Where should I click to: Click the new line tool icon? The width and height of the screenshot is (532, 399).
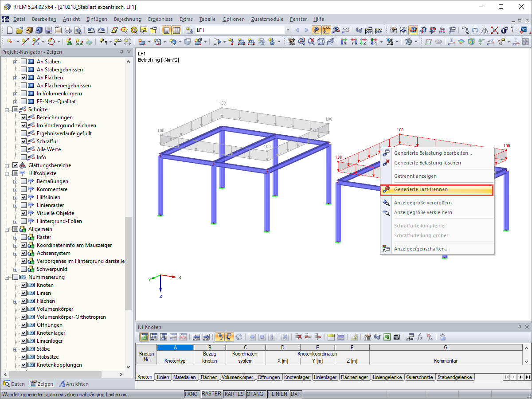pos(25,42)
